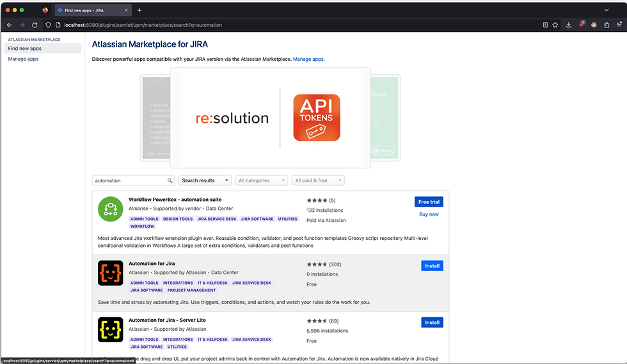Open Automation for Jira - Server Lite title

[167, 320]
